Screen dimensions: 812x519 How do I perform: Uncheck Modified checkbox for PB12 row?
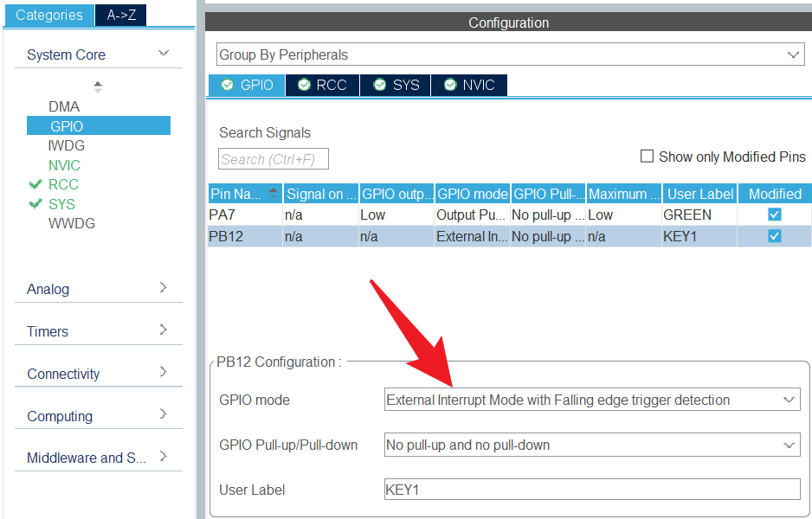(x=775, y=236)
